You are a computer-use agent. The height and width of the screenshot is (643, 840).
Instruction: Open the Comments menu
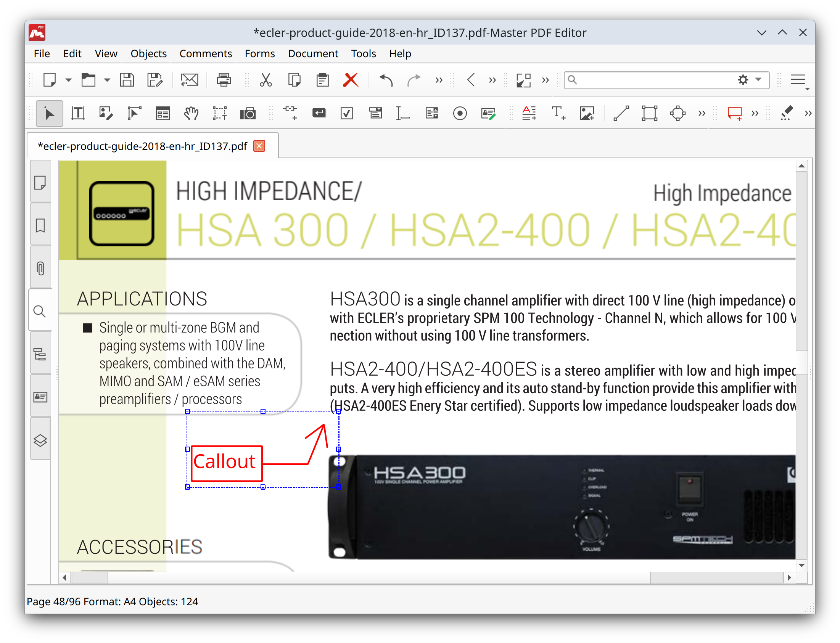pos(205,53)
